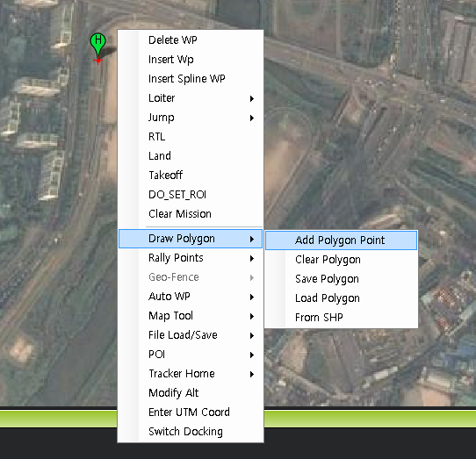Click Add Polygon Point

tap(342, 240)
